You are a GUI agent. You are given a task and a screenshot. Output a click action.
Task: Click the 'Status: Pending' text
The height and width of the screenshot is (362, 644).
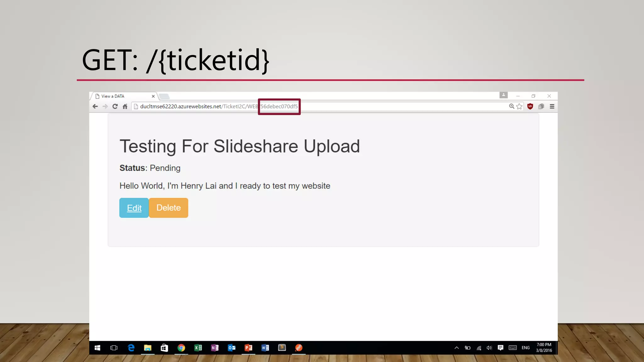point(150,168)
